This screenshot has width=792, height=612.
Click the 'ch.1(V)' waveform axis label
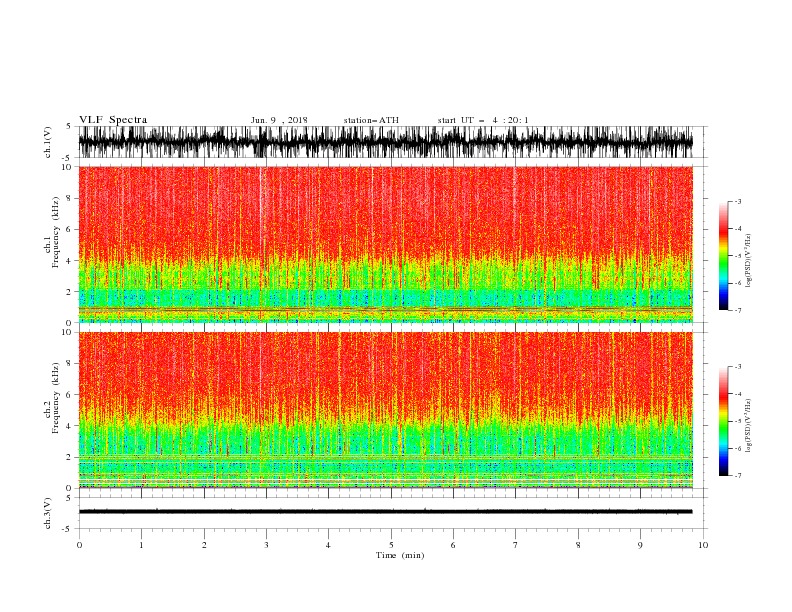(48, 142)
